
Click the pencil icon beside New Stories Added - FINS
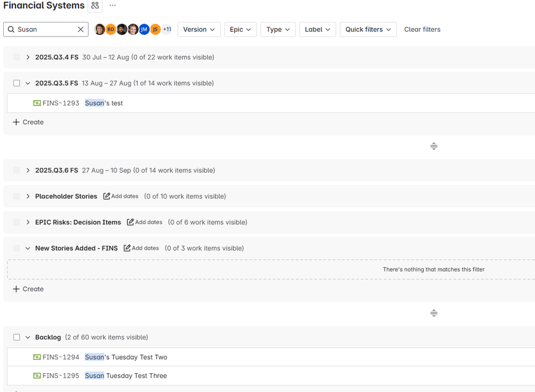click(x=127, y=248)
